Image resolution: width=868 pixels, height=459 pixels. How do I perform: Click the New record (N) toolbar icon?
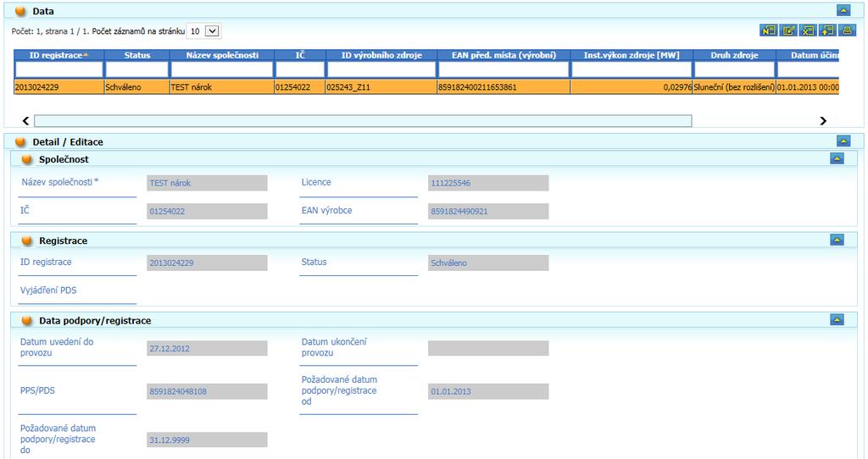coord(768,30)
